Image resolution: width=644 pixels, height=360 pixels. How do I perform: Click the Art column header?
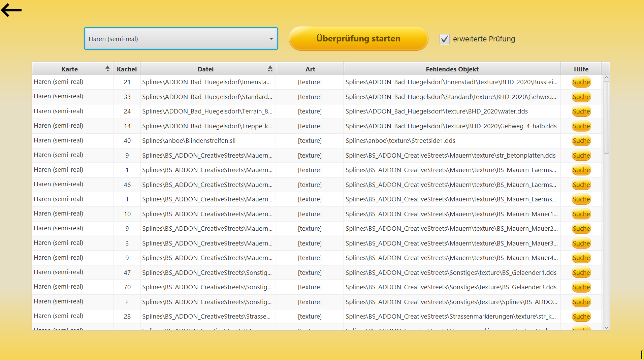[x=310, y=69]
